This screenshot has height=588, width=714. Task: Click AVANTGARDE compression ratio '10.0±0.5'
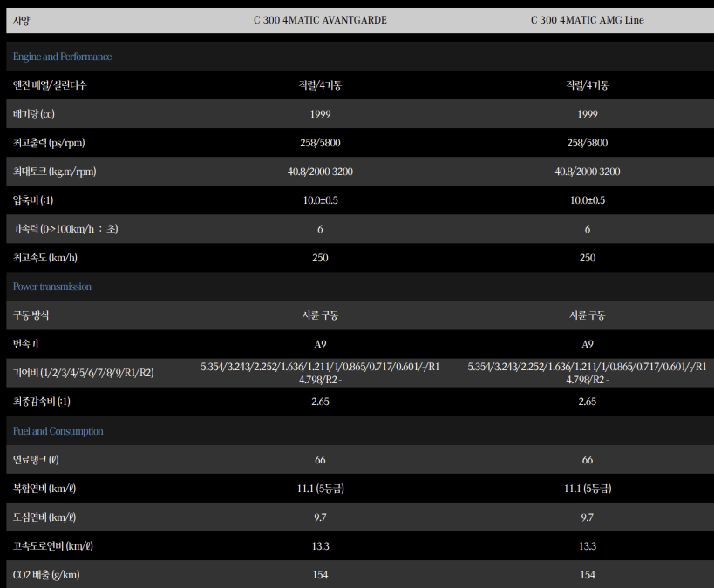(321, 200)
